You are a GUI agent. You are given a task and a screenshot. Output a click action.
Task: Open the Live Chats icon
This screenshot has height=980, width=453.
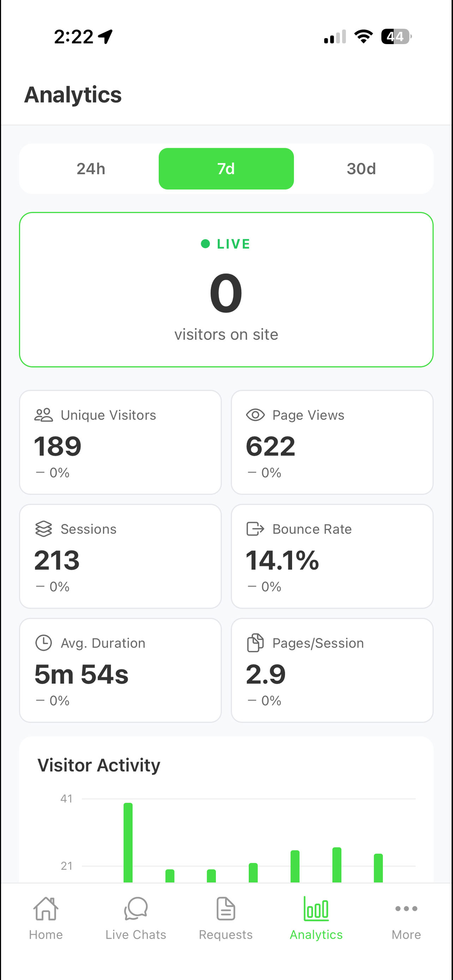coord(136,908)
